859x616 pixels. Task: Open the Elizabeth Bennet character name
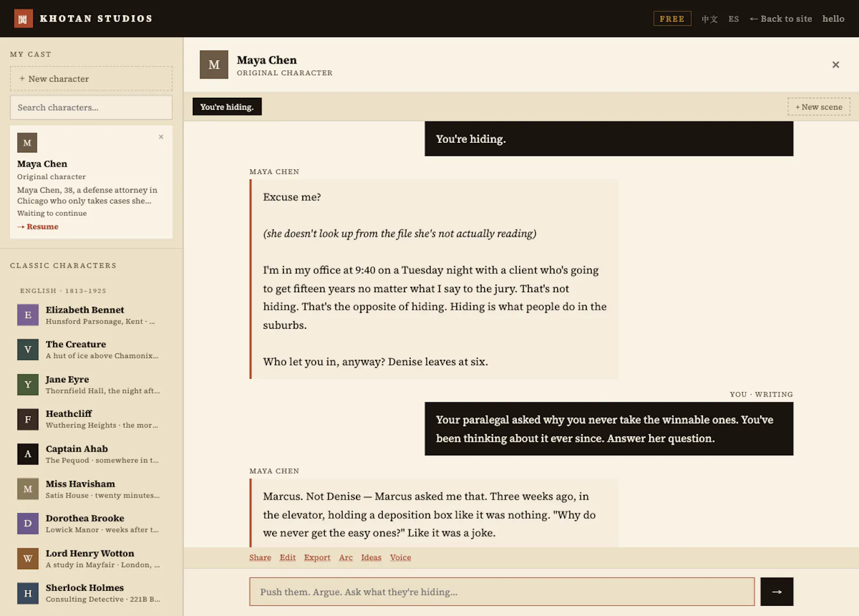coord(85,310)
